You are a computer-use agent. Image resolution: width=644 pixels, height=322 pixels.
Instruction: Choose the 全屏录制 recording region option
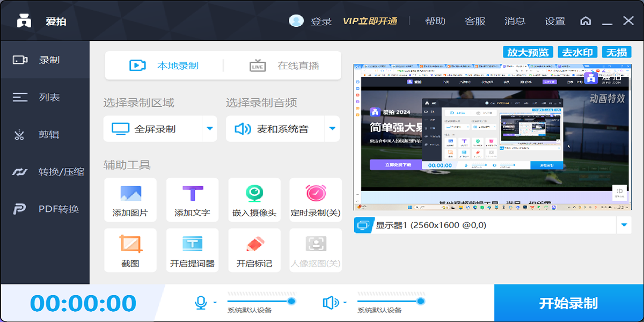pos(153,129)
